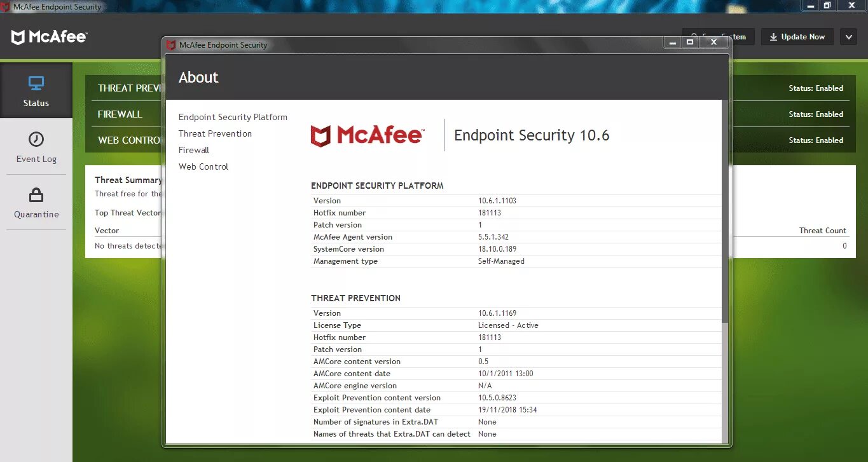Click the Licensed - Active value
This screenshot has width=868, height=462.
[508, 325]
